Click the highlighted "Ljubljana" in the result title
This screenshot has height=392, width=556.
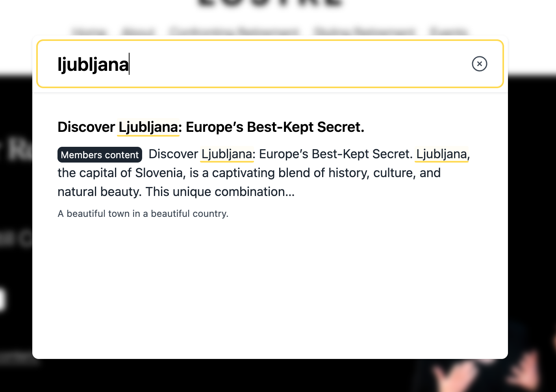coord(148,128)
